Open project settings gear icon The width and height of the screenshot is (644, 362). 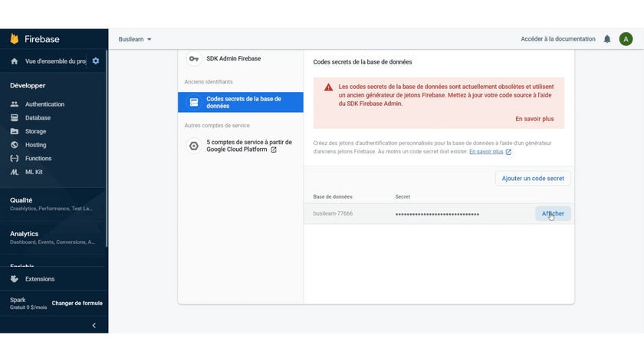[96, 61]
